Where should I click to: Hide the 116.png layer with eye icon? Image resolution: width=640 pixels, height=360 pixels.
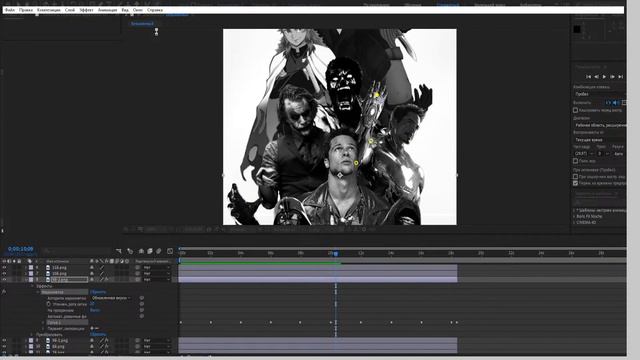coord(4,268)
